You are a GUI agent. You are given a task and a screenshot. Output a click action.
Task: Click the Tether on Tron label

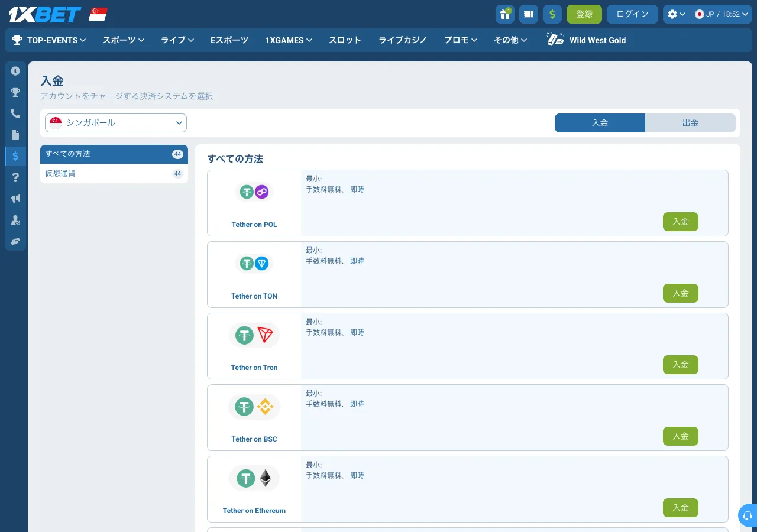click(x=254, y=368)
